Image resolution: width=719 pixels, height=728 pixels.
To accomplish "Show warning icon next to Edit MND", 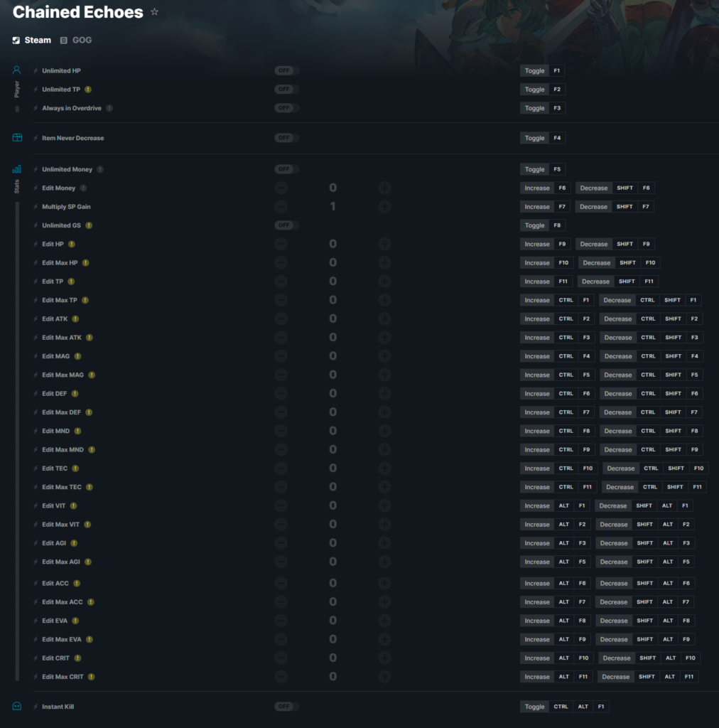I will tap(78, 431).
